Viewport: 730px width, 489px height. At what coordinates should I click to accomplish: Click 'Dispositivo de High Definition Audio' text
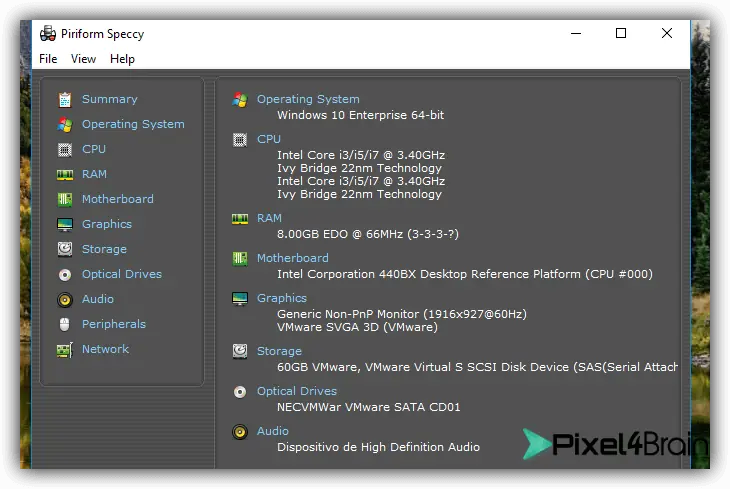click(378, 447)
